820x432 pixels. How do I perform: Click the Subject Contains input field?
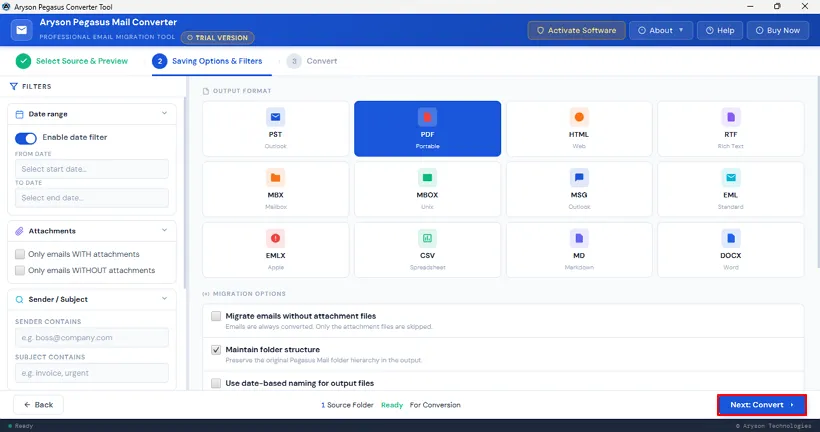92,373
